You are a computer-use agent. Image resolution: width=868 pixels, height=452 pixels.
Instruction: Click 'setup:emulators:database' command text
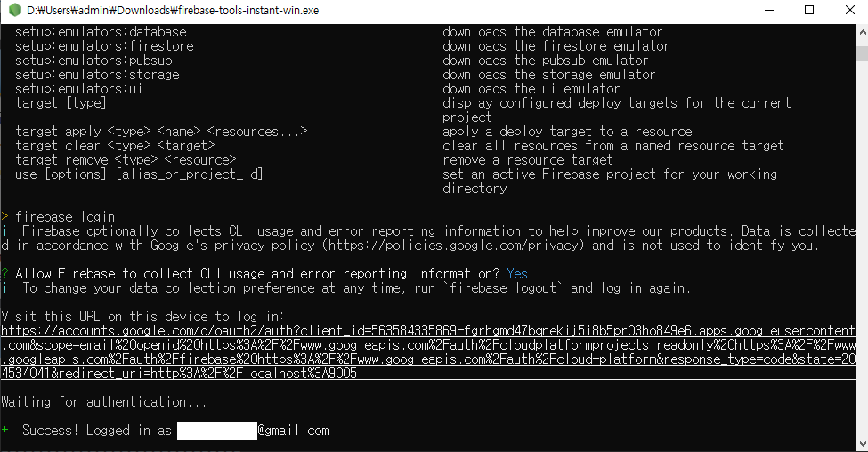tap(101, 31)
